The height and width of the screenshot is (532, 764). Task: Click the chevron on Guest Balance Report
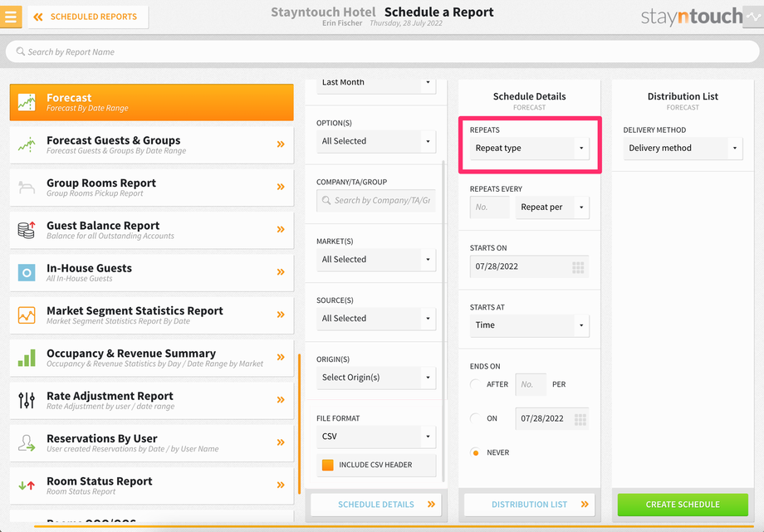pos(281,229)
